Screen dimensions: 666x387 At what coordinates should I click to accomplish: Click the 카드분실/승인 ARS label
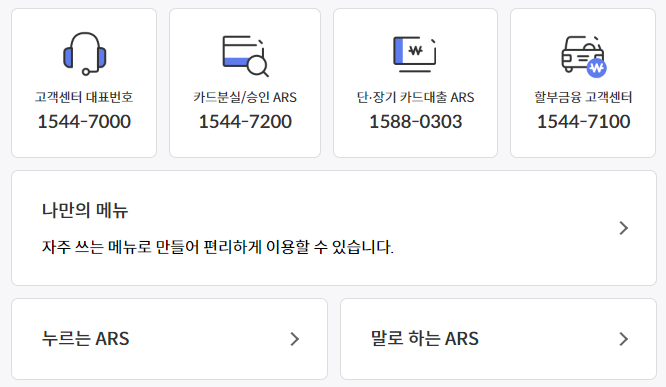(x=245, y=97)
